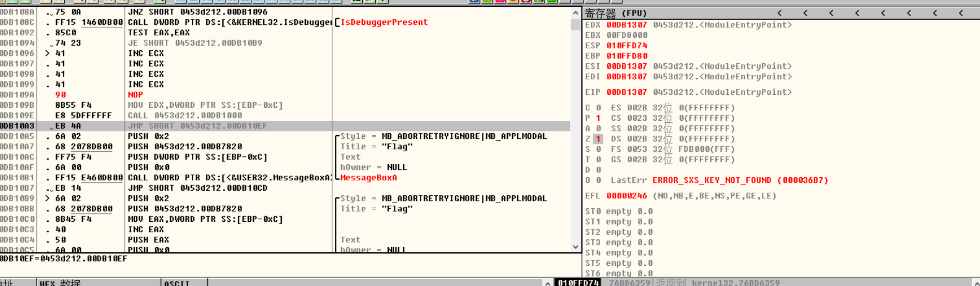Click the disassembly vertical scrollbar thumb
980x286 pixels.
[x=576, y=24]
